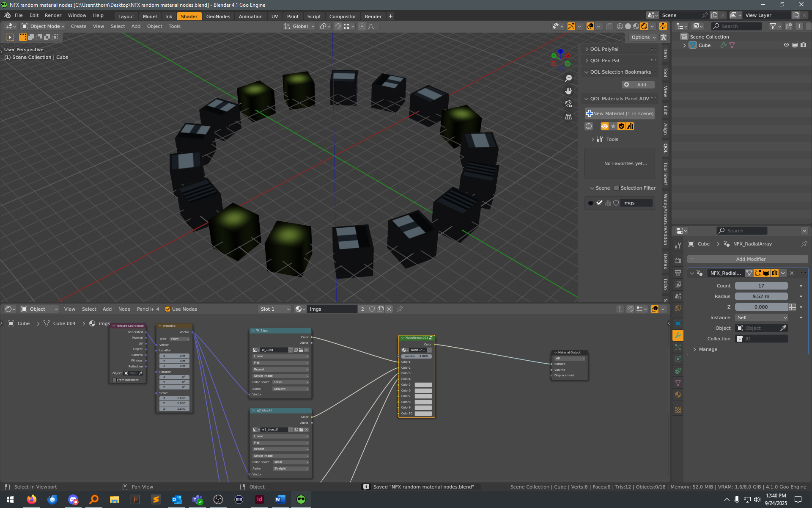The width and height of the screenshot is (812, 508).
Task: Select solid viewport shading mode
Action: [x=628, y=26]
